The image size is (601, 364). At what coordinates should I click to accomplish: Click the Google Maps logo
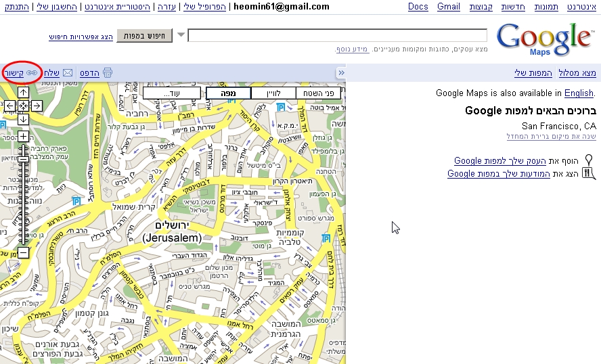[544, 39]
